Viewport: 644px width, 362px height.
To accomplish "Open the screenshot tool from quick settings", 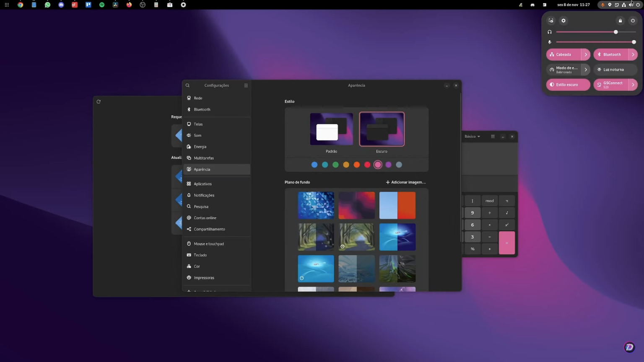I will click(551, 20).
